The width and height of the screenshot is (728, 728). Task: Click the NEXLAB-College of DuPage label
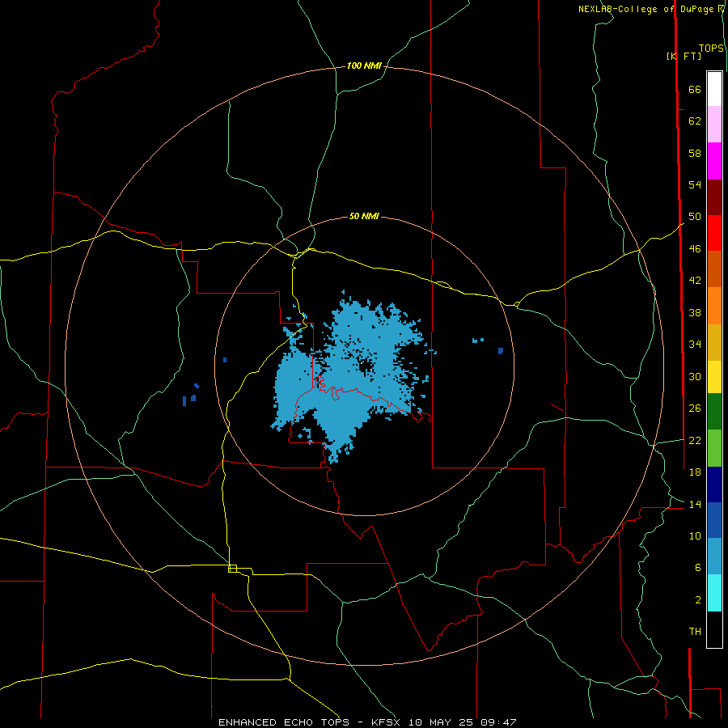tap(648, 9)
